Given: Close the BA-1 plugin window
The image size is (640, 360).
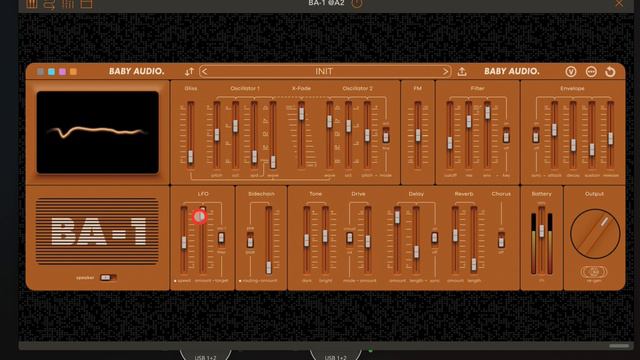Looking at the screenshot, I should [x=619, y=3].
